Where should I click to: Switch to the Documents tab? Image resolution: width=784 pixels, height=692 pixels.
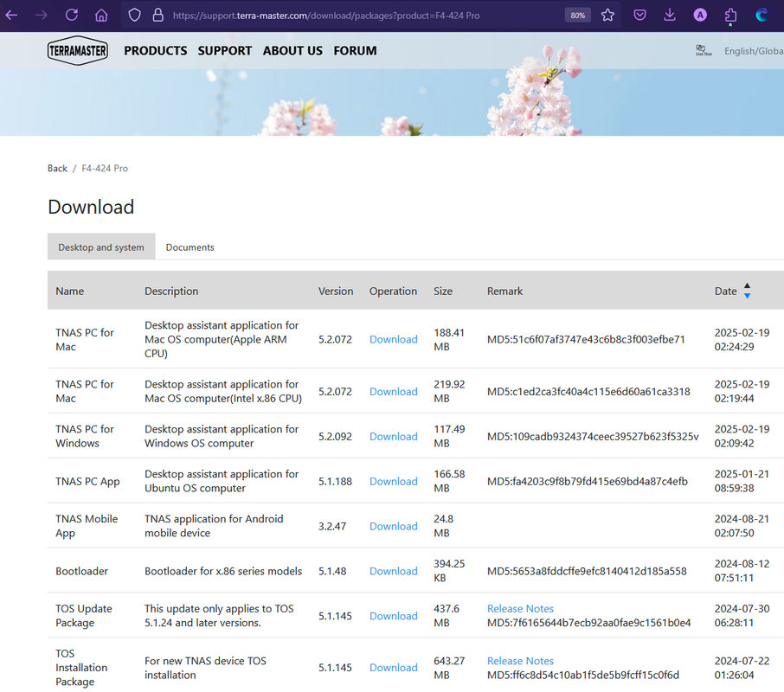point(190,247)
